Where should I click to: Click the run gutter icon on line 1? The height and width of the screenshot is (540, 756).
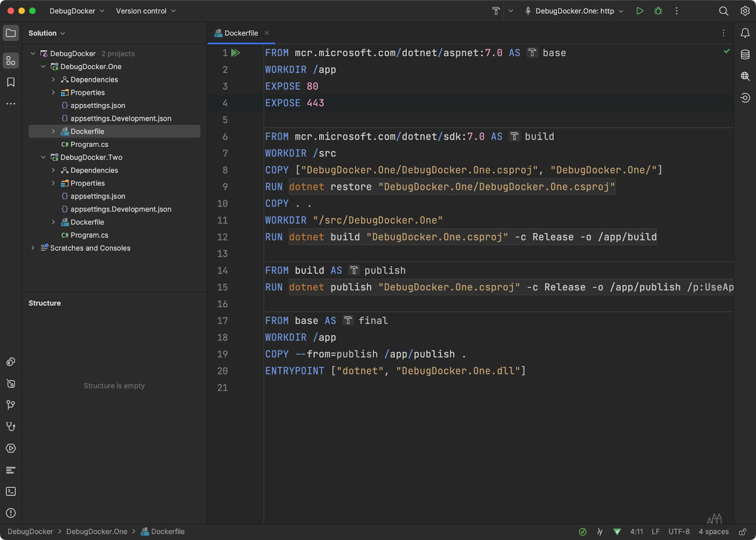coord(236,53)
